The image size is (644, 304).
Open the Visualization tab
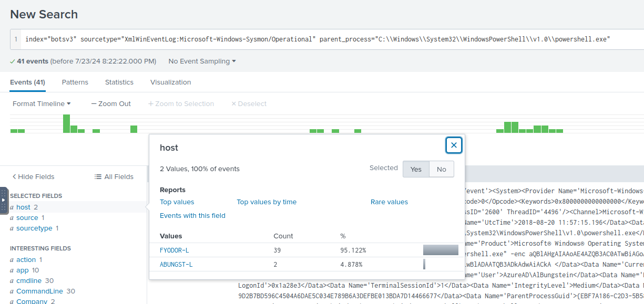coord(170,82)
